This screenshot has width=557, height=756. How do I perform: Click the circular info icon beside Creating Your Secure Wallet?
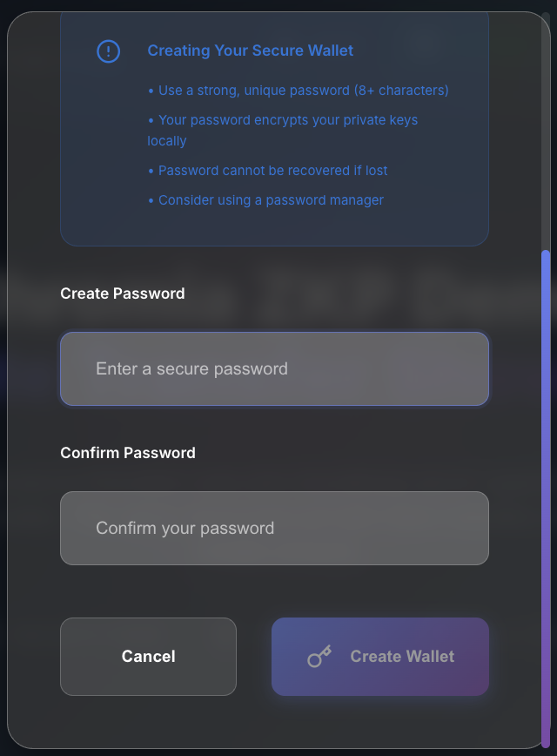[x=109, y=51]
